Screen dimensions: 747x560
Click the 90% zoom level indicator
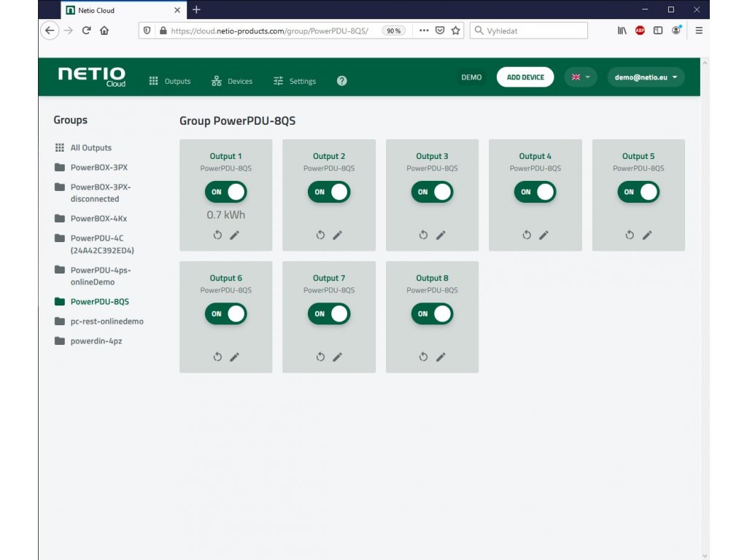(393, 31)
